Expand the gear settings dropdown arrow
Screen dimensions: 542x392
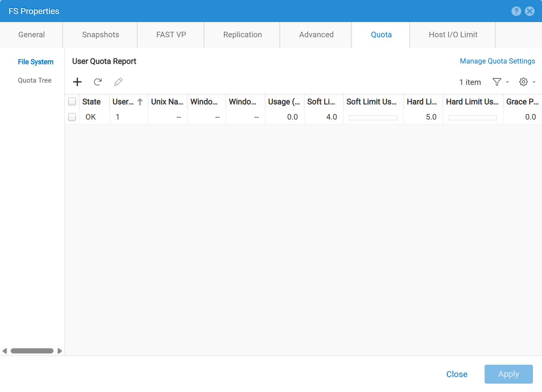(x=534, y=82)
